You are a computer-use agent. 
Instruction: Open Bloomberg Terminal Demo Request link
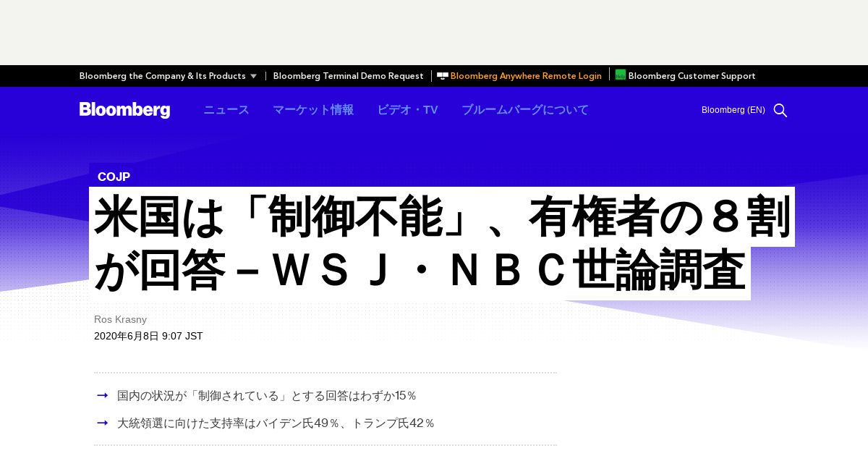pos(348,76)
